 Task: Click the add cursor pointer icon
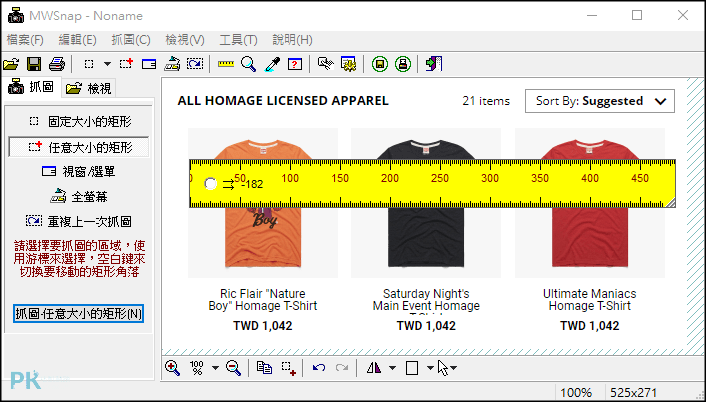pyautogui.click(x=443, y=368)
